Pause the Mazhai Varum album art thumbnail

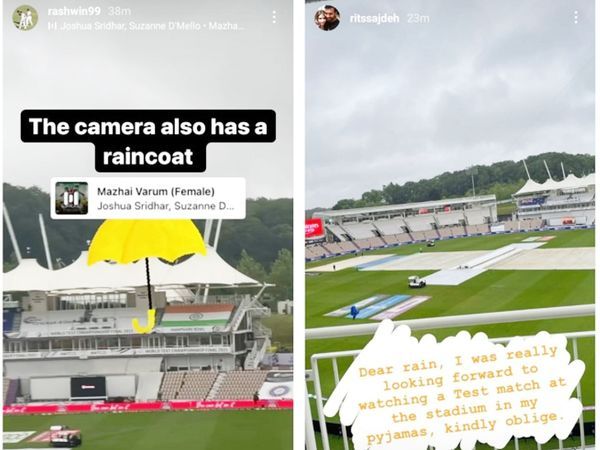[x=72, y=198]
